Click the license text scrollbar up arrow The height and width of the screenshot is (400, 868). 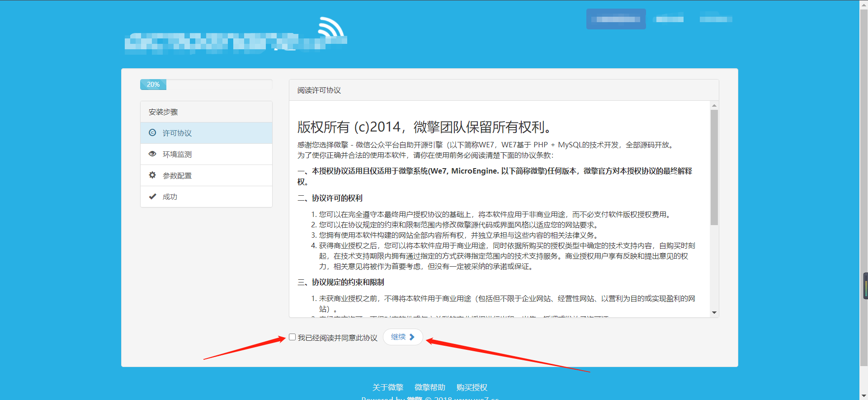tap(714, 105)
